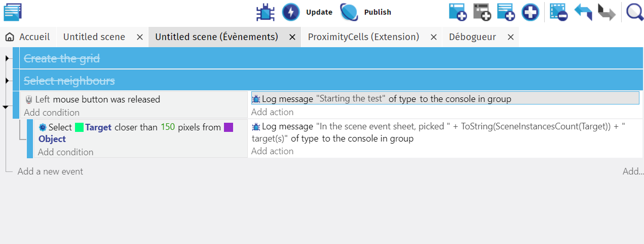The height and width of the screenshot is (244, 644).
Task: Delete the selected event from the toolbar
Action: pyautogui.click(x=558, y=12)
